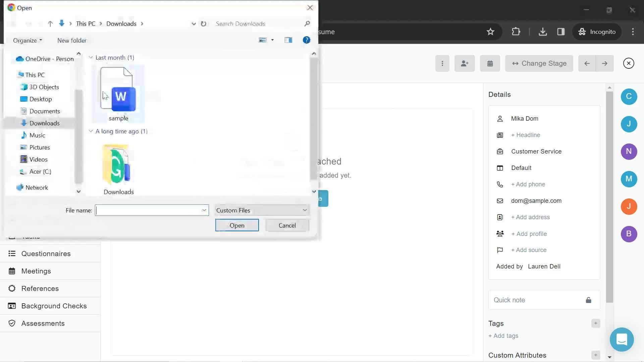The height and width of the screenshot is (362, 644).
Task: Click the navigation back arrow button
Action: point(14,23)
